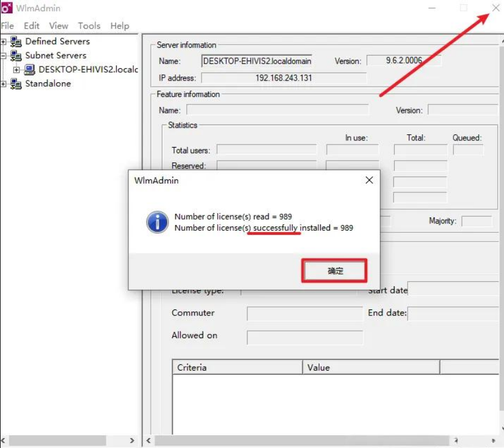Click the tree panel horizontal scrollbar thumb
504x448 pixels.
(x=57, y=440)
